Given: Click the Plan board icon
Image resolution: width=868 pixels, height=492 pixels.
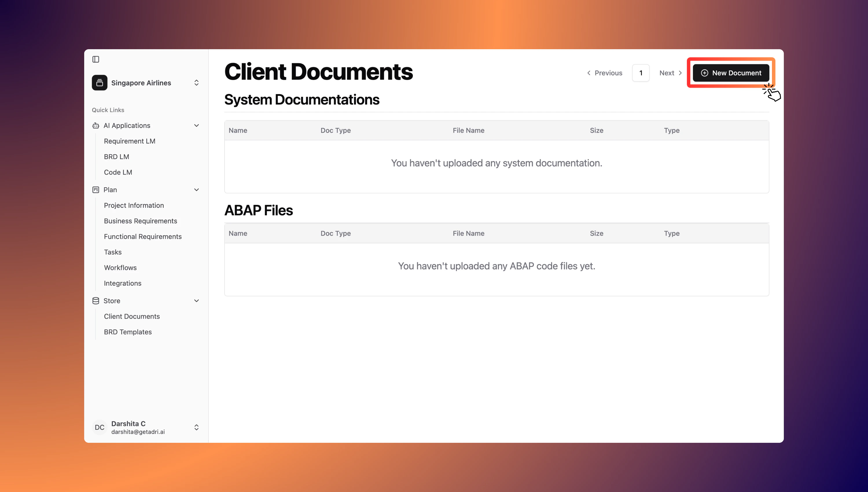Looking at the screenshot, I should [95, 190].
